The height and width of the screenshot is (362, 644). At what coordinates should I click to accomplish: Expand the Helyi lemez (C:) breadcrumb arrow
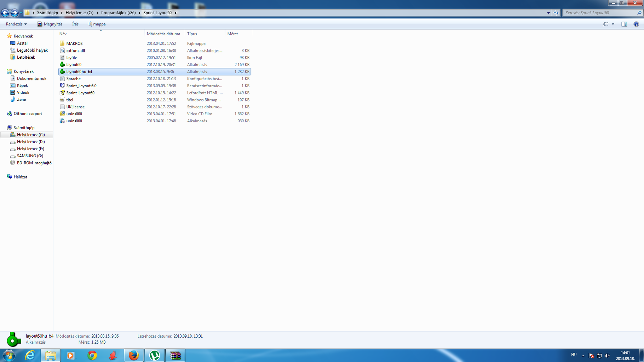(97, 13)
